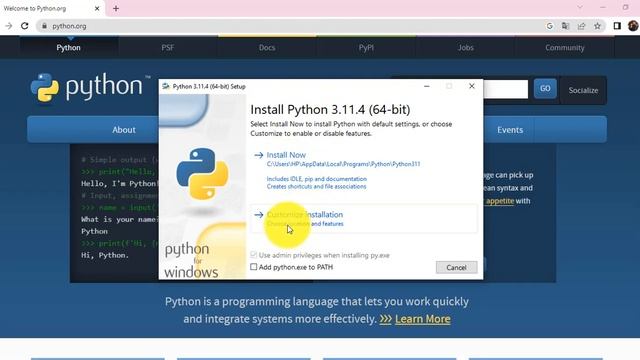Open the translate page icon

tap(565, 26)
